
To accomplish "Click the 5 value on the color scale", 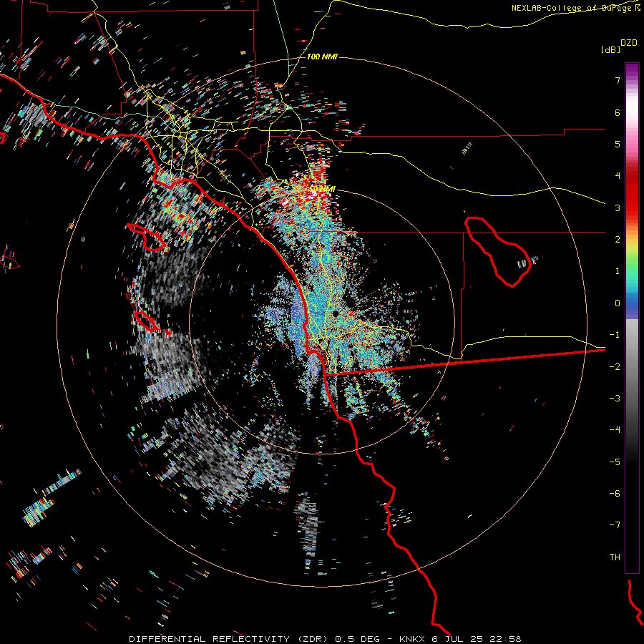I will point(618,144).
